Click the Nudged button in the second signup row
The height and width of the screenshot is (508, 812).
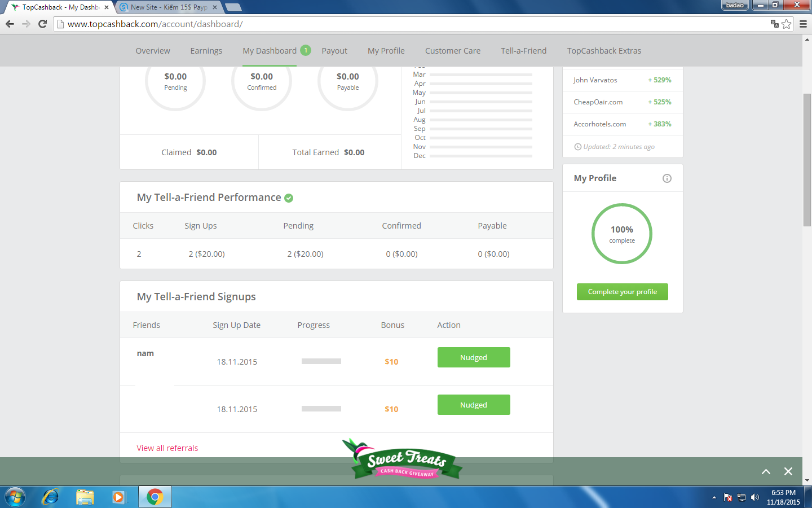click(474, 405)
